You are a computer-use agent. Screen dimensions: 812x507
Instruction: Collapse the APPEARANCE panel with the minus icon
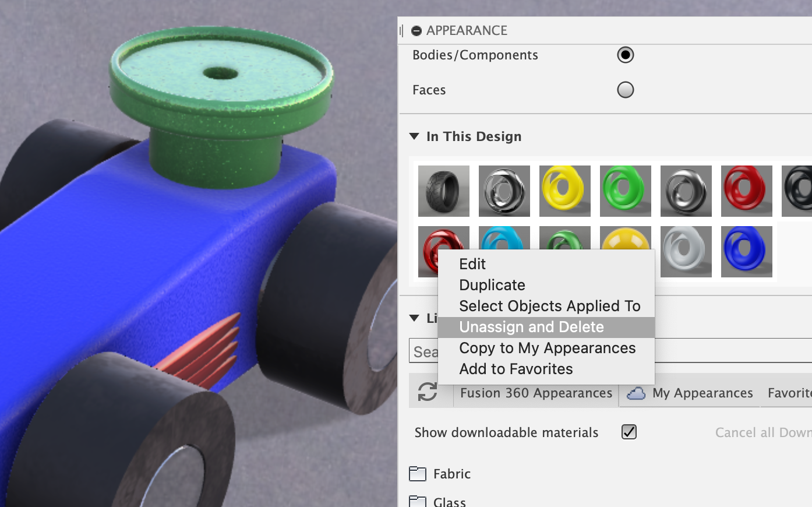coord(416,31)
